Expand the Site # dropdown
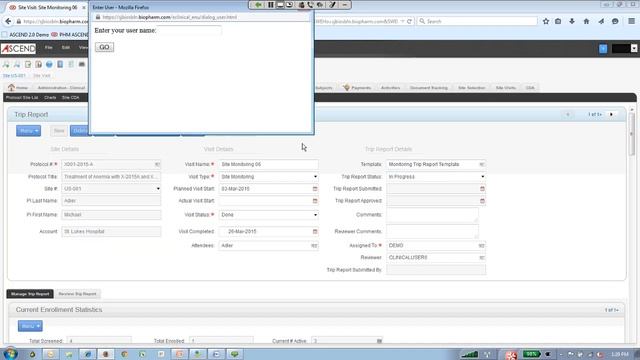This screenshot has height=360, width=640. [158, 189]
